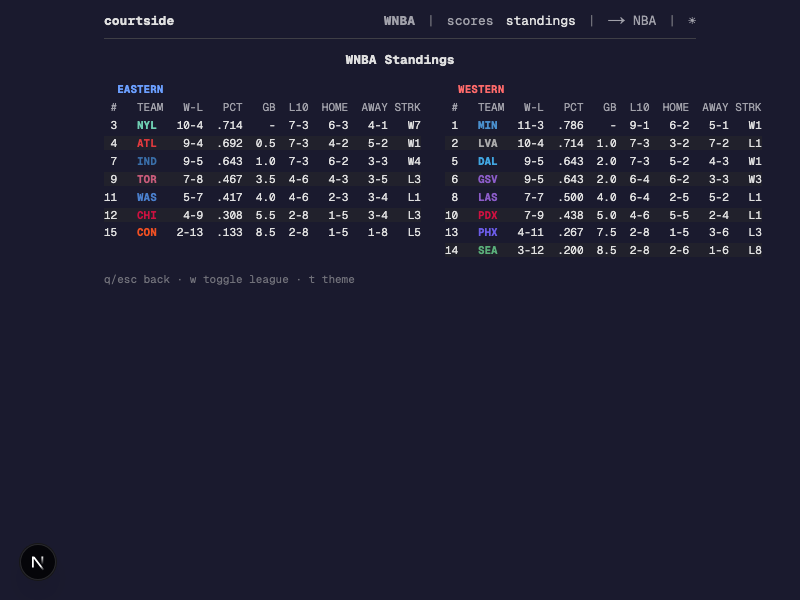800x600 pixels.
Task: Click the Western AWAY column header
Action: click(x=715, y=108)
